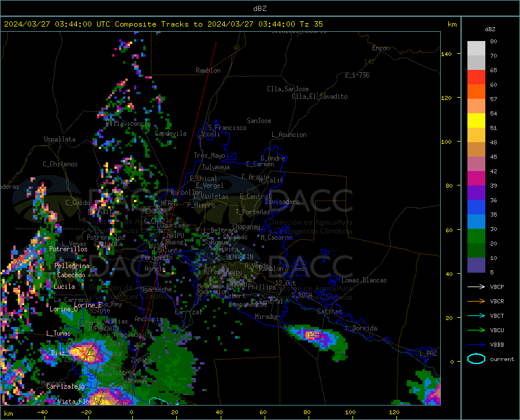This screenshot has width=520, height=420.
Task: Select the green 30 dBZ color swatch
Action: pyautogui.click(x=476, y=236)
